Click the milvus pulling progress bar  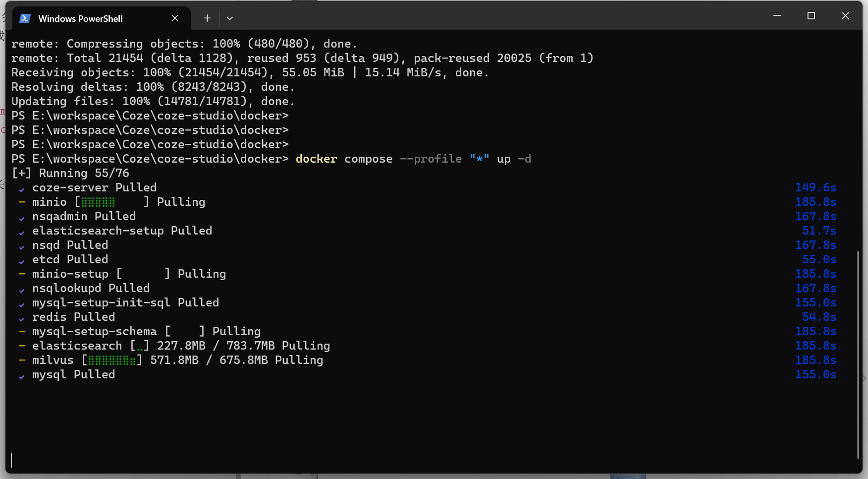coord(112,360)
